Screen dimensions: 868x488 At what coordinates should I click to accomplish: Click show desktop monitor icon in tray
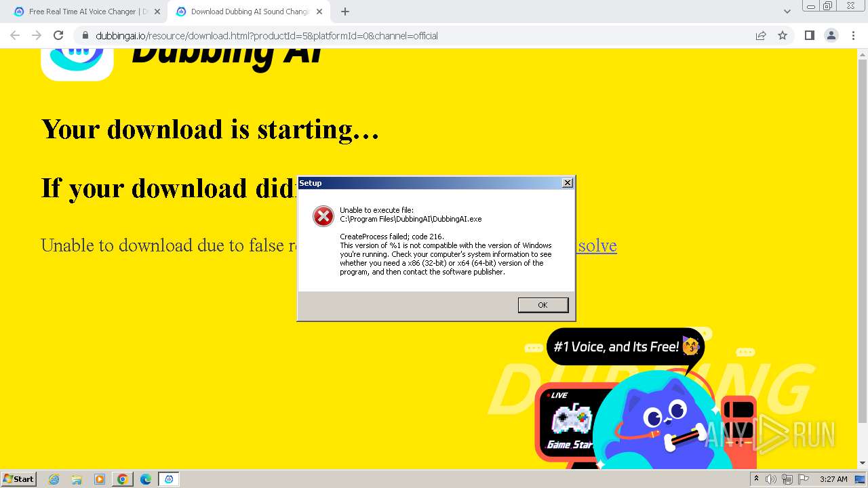pos(860,479)
